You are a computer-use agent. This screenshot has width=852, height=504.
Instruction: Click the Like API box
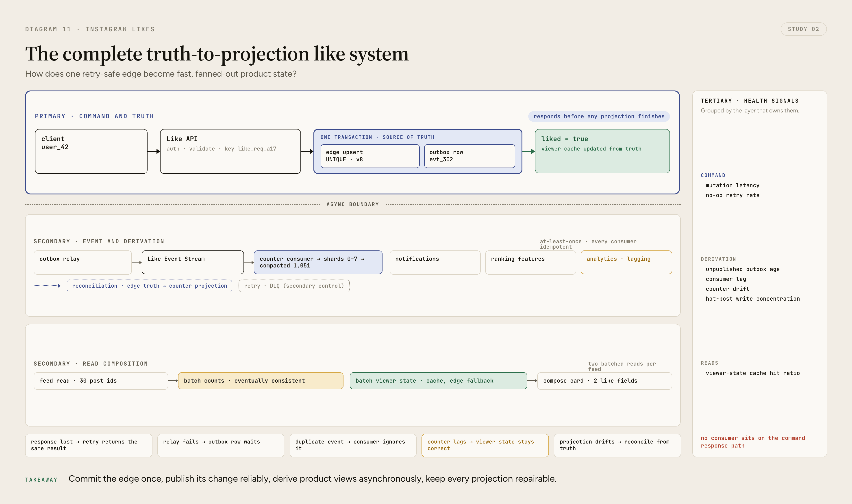point(230,151)
